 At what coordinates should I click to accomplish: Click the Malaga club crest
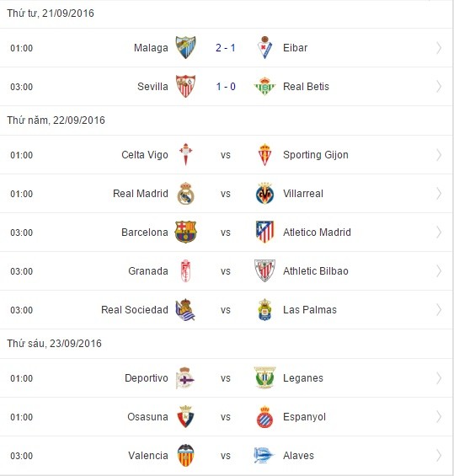[185, 48]
